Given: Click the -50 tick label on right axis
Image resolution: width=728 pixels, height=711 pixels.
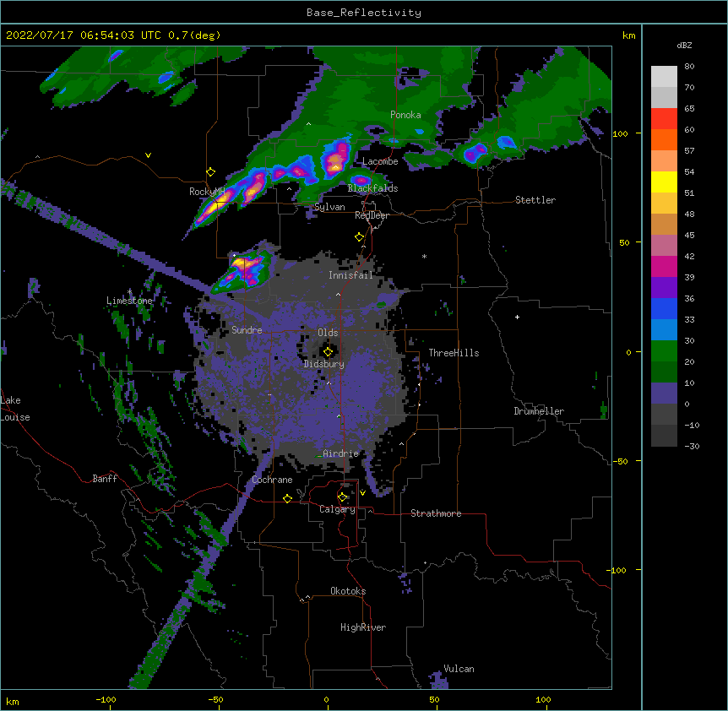Looking at the screenshot, I should coord(620,461).
